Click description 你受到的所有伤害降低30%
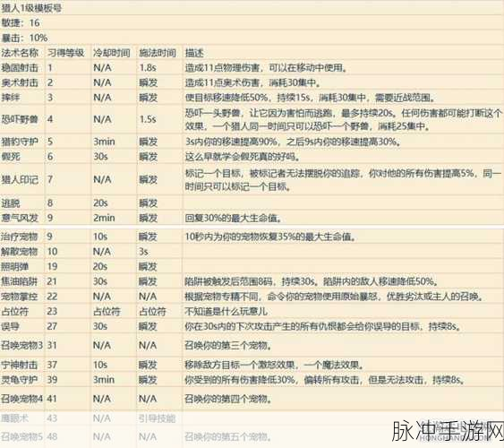 tap(325, 380)
